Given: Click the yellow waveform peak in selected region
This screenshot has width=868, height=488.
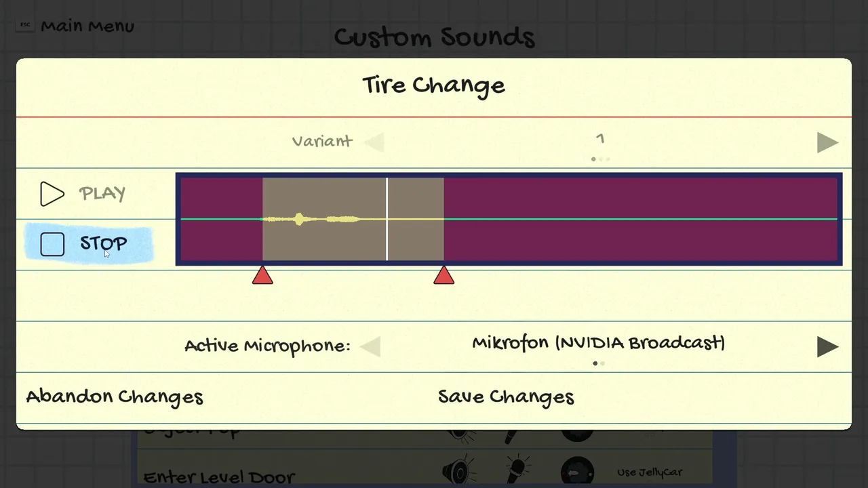Looking at the screenshot, I should pyautogui.click(x=299, y=219).
